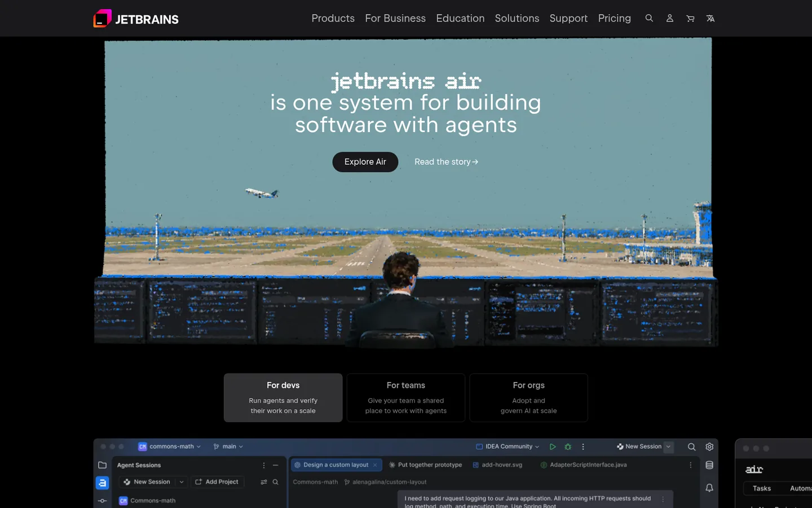
Task: Click the Agent Sessions filter icon
Action: tap(263, 482)
